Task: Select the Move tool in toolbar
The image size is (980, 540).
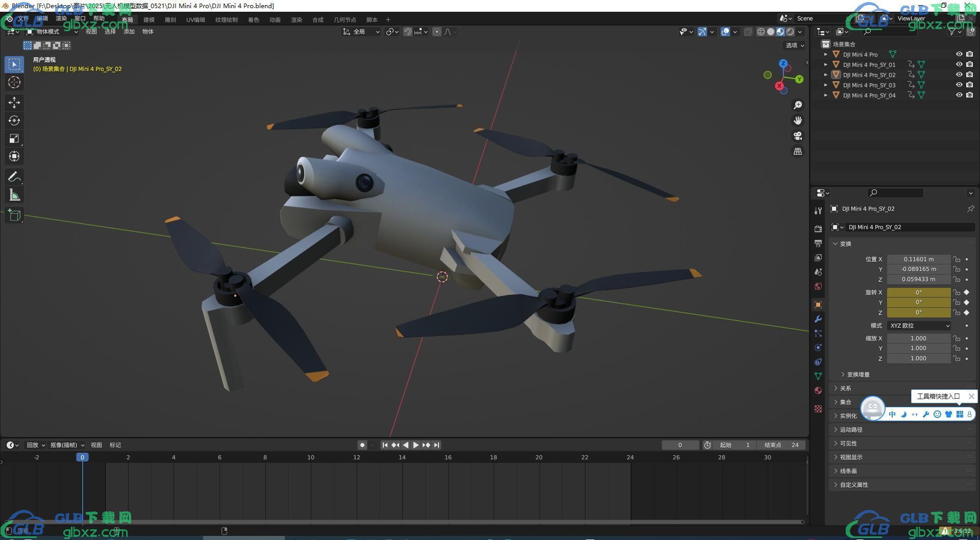Action: pos(14,103)
